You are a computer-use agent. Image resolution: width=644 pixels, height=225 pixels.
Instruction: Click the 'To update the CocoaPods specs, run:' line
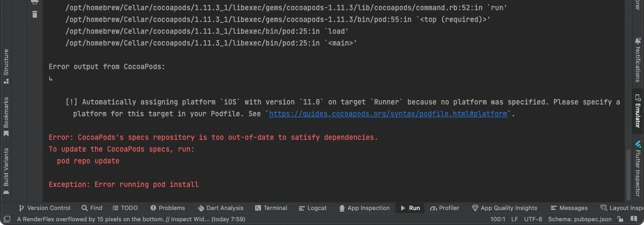121,149
